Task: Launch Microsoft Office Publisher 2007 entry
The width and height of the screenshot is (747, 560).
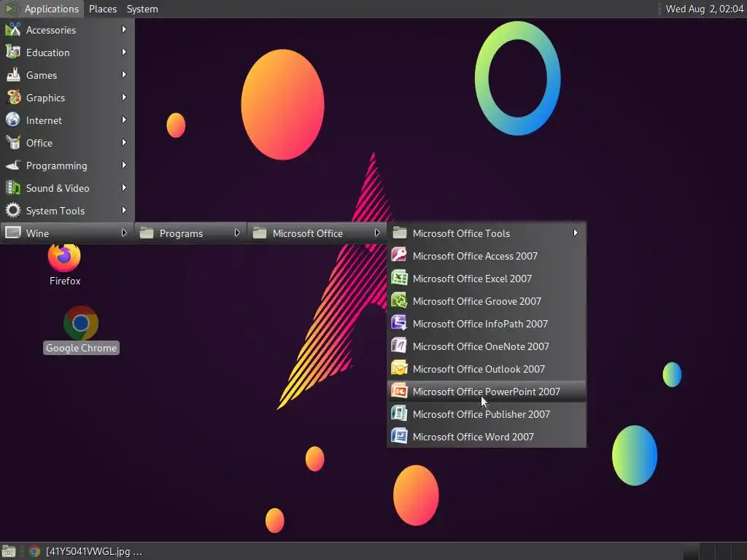Action: (487, 414)
